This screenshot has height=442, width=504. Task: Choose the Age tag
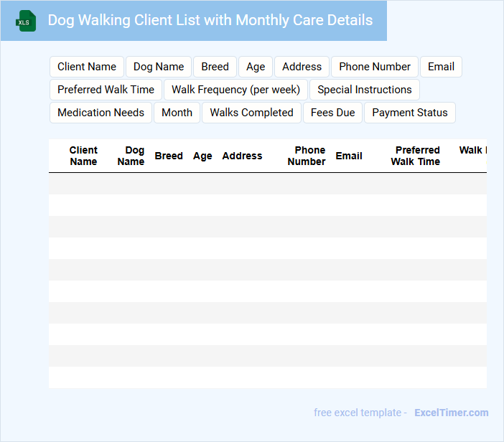256,67
